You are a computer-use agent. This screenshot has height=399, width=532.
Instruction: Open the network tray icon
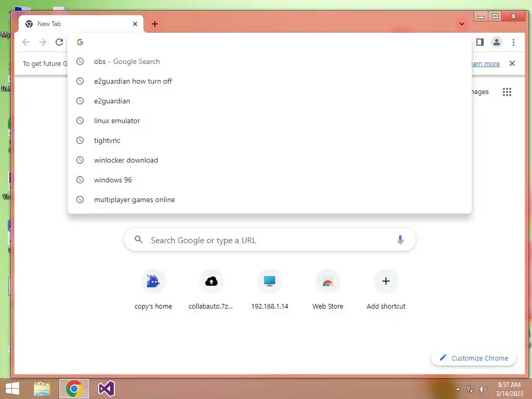click(471, 389)
